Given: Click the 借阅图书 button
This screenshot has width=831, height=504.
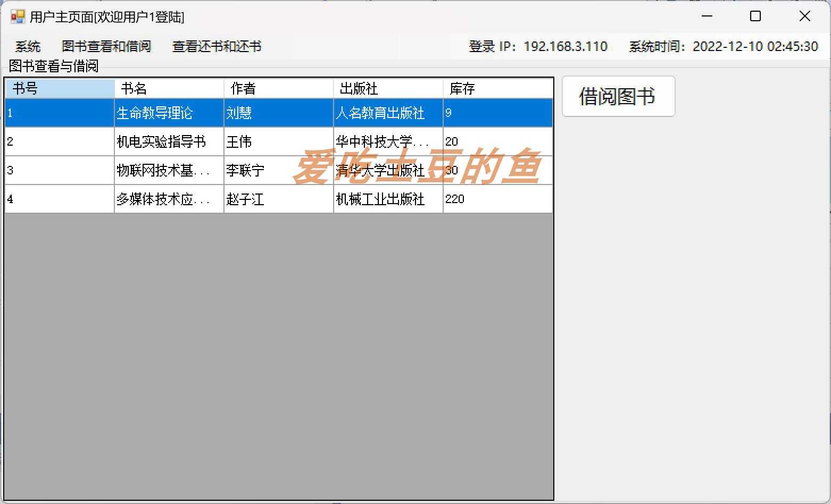Looking at the screenshot, I should 618,96.
